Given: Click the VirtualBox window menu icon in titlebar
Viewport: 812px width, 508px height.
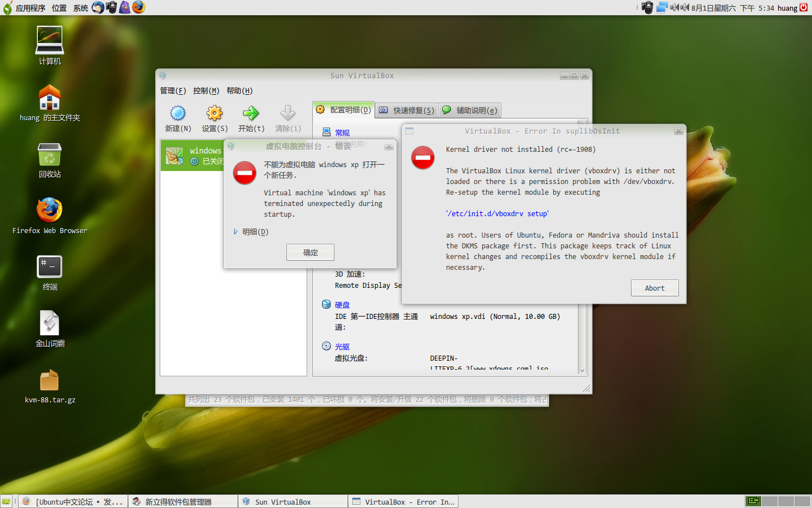Looking at the screenshot, I should [162, 76].
